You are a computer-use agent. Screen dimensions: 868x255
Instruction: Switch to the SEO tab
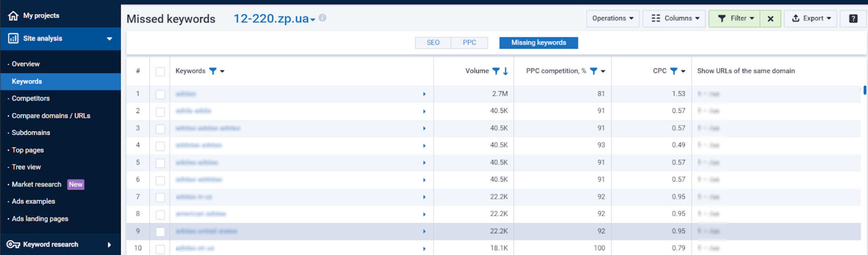click(x=433, y=42)
